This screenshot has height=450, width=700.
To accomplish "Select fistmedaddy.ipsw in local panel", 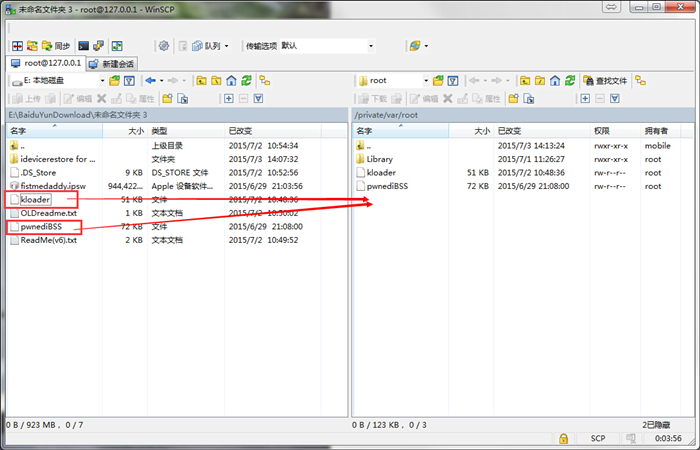I will tap(48, 186).
